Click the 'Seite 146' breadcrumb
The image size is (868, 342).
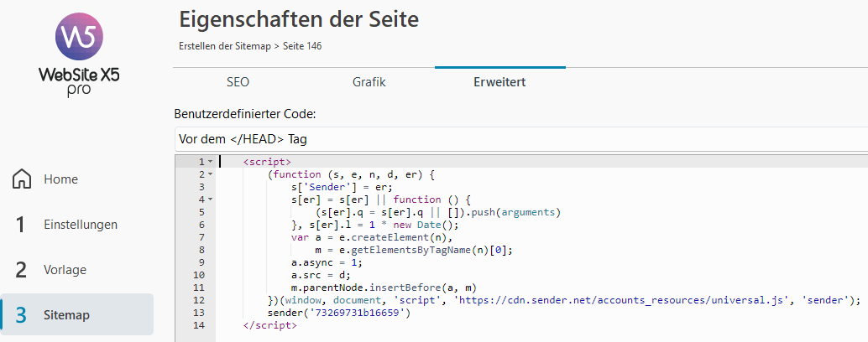coord(301,46)
